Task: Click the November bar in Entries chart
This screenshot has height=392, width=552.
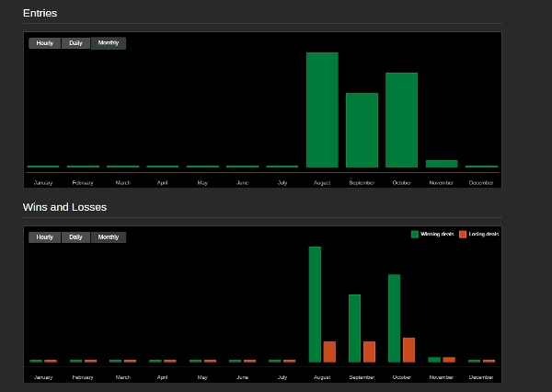Action: [x=442, y=164]
